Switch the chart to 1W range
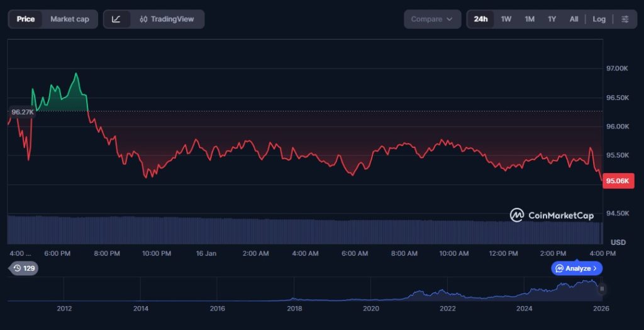The image size is (644, 330). (506, 19)
